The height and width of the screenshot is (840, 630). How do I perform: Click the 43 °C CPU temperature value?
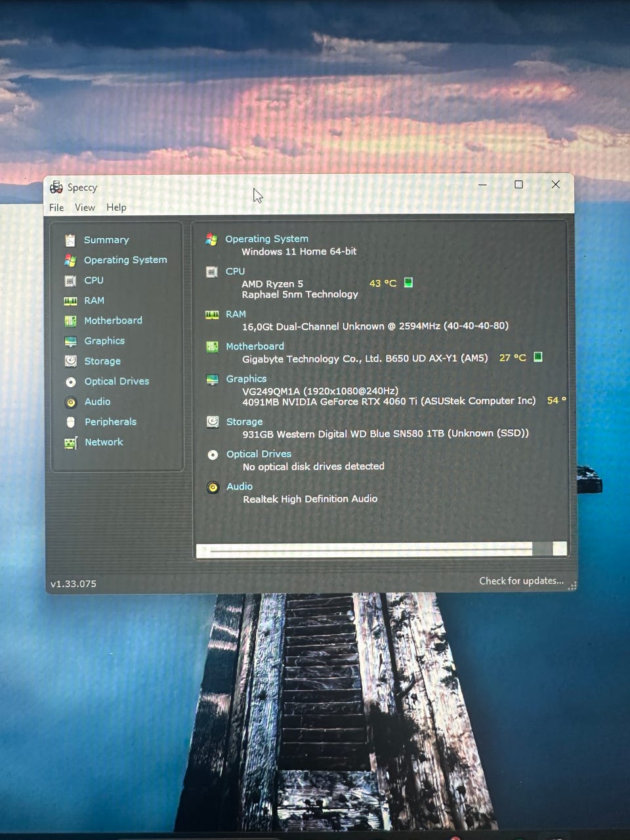click(x=383, y=283)
